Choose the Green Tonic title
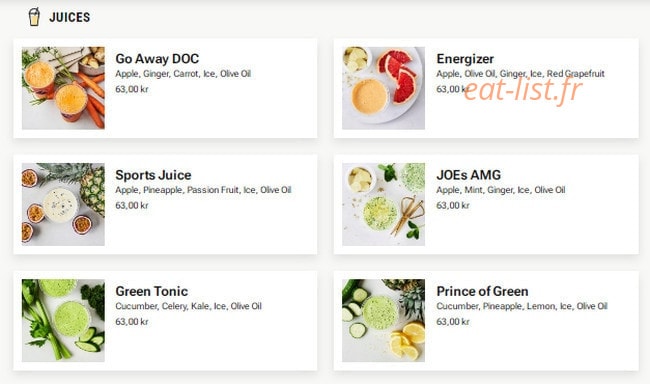The height and width of the screenshot is (384, 650). pyautogui.click(x=152, y=291)
